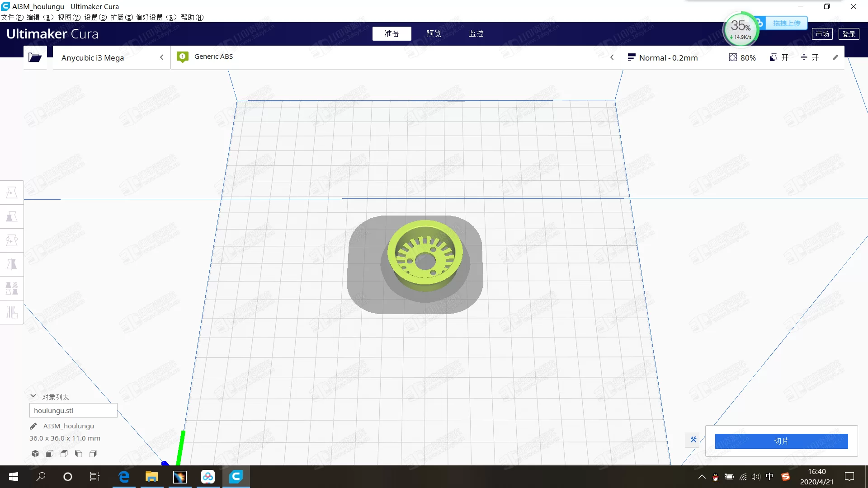The height and width of the screenshot is (488, 868).
Task: Click the per-model settings icon
Action: pos(12,288)
